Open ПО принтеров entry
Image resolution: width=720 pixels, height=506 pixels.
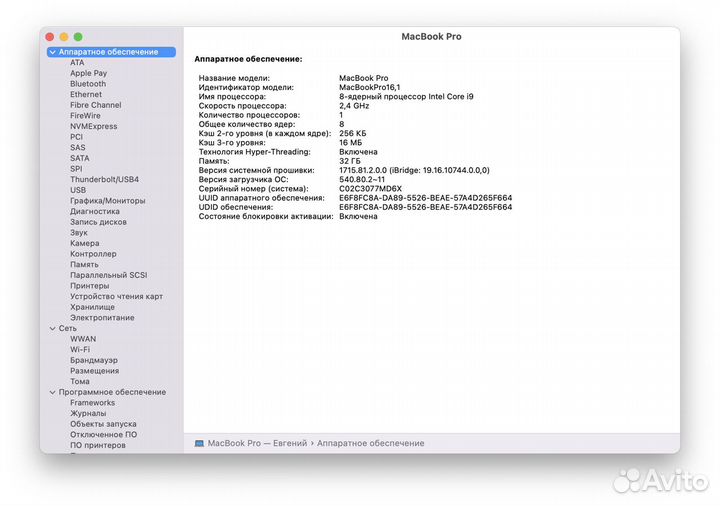point(97,445)
